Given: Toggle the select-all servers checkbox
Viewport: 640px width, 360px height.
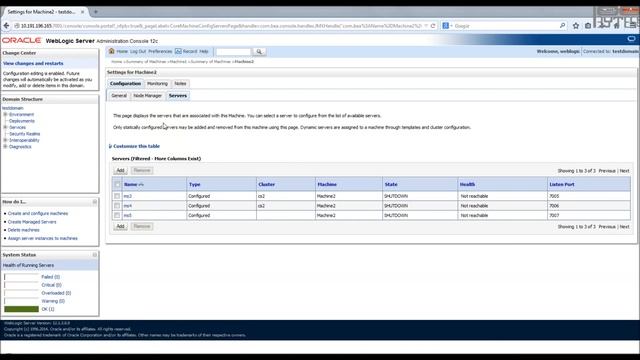Looking at the screenshot, I should (x=118, y=184).
